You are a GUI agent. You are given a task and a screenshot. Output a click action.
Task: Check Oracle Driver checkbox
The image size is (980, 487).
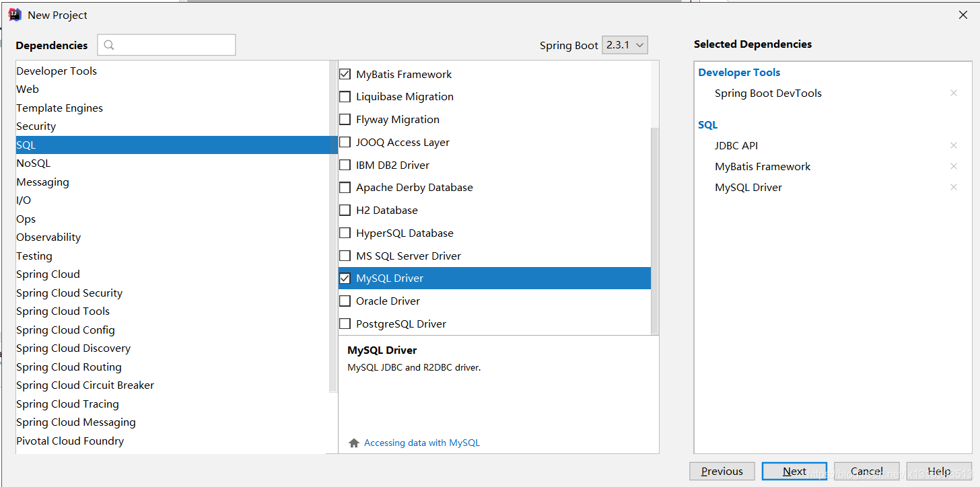(345, 301)
